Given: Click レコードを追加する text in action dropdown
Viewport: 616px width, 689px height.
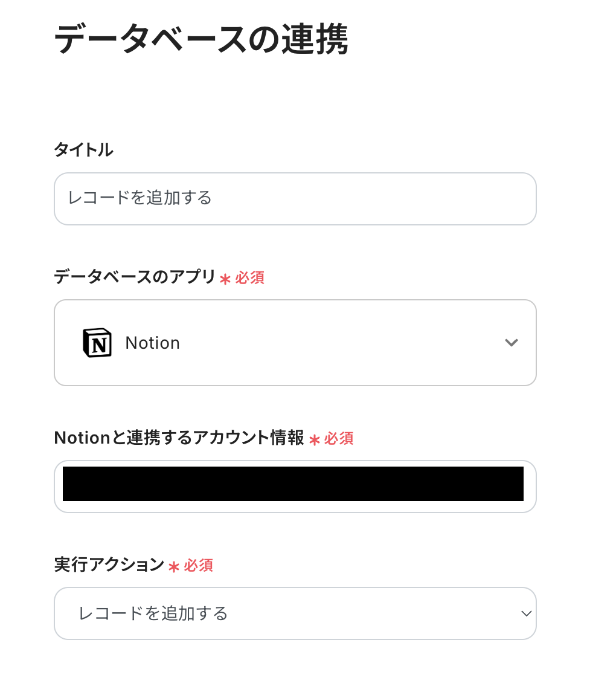Looking at the screenshot, I should [x=153, y=613].
